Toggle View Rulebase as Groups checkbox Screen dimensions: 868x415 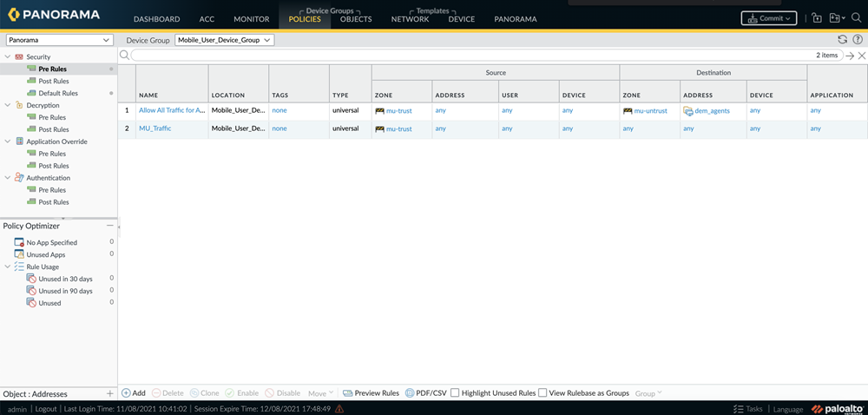542,393
